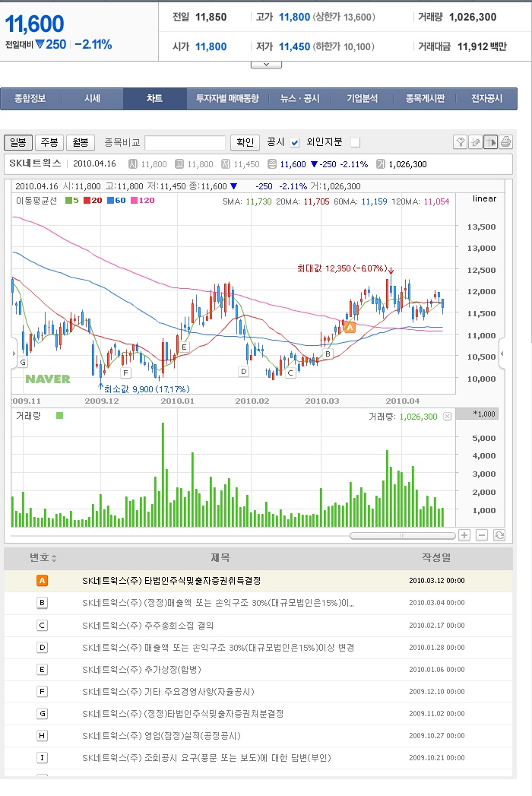Open the 기업분석 tab
This screenshot has width=532, height=796.
point(362,99)
